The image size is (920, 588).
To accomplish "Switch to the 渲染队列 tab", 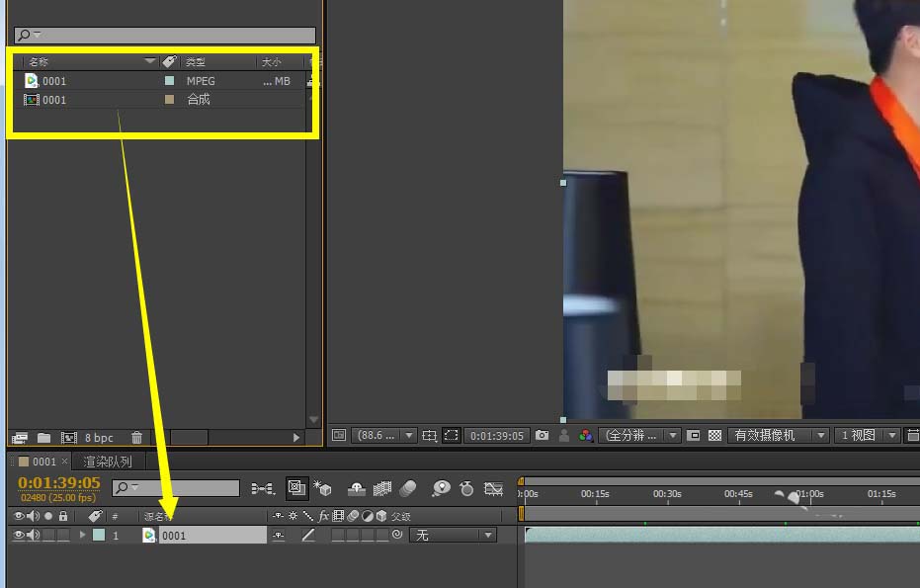I will click(x=108, y=462).
